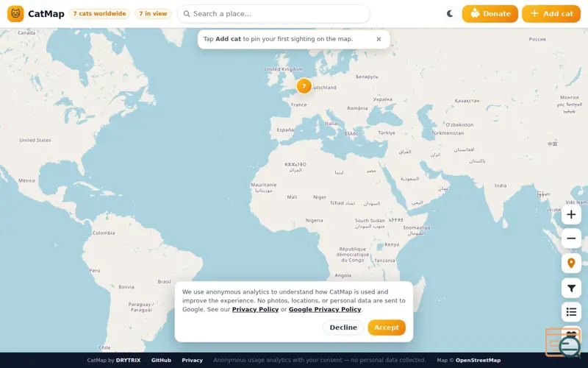
Task: Click the Bolivia map label
Action: 126,287
